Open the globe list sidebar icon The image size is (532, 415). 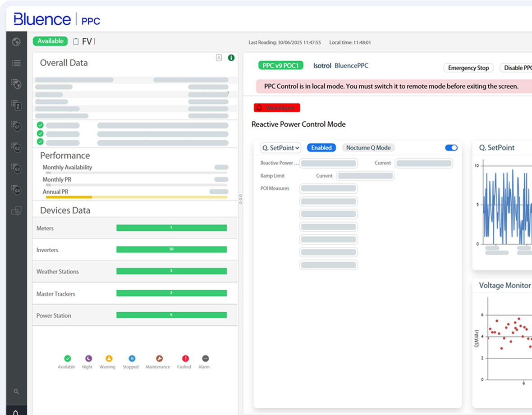[x=16, y=84]
